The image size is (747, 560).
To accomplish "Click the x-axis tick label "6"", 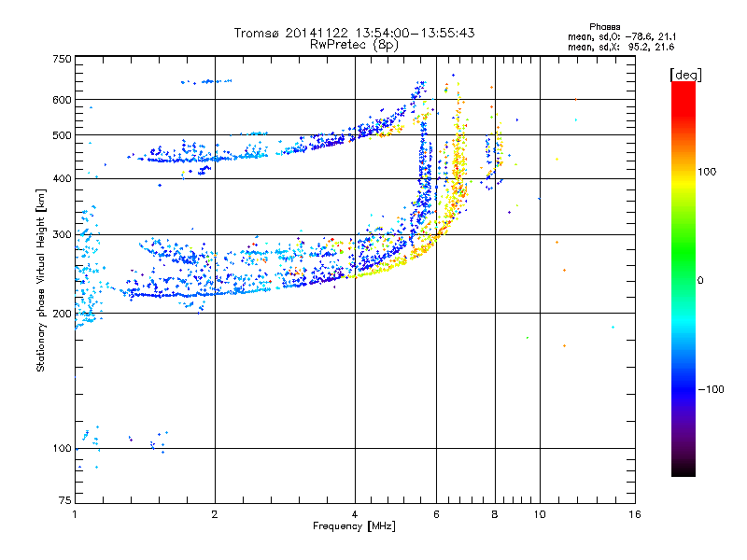I will click(436, 514).
